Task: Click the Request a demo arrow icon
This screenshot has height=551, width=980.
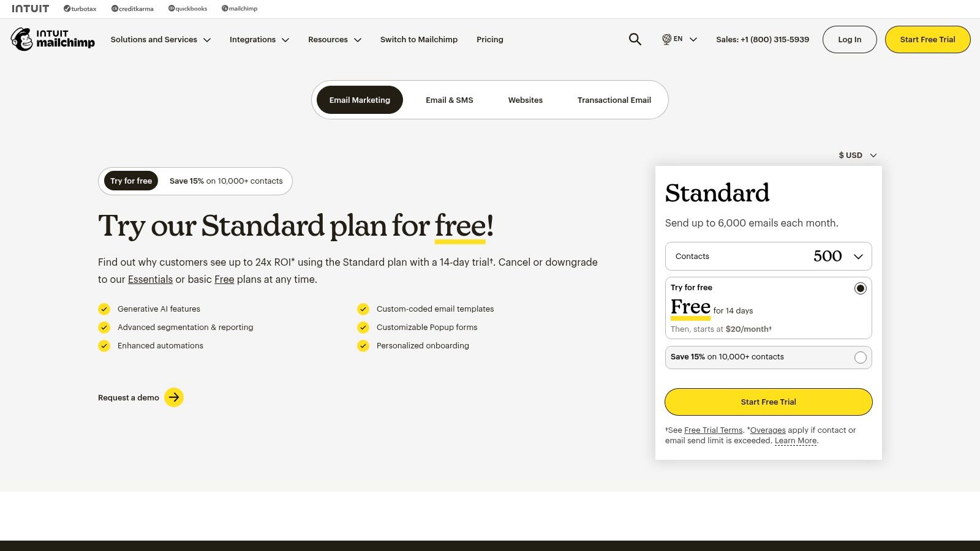Action: (x=174, y=397)
